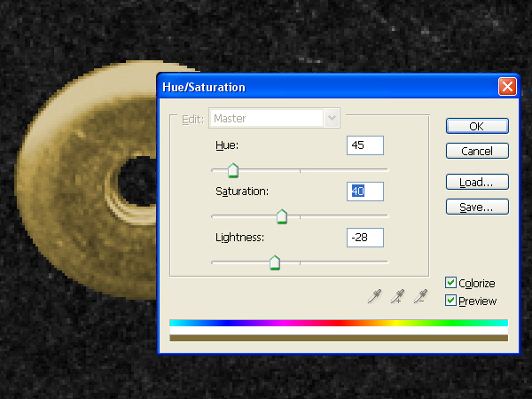Viewport: 532px width, 399px height.
Task: Click the Lightness slider handle
Action: (275, 262)
